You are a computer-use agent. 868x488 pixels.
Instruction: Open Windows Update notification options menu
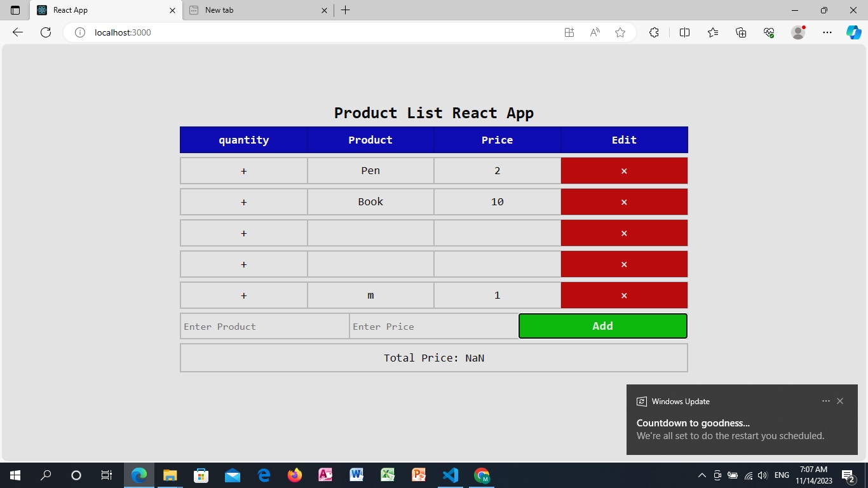tap(826, 401)
